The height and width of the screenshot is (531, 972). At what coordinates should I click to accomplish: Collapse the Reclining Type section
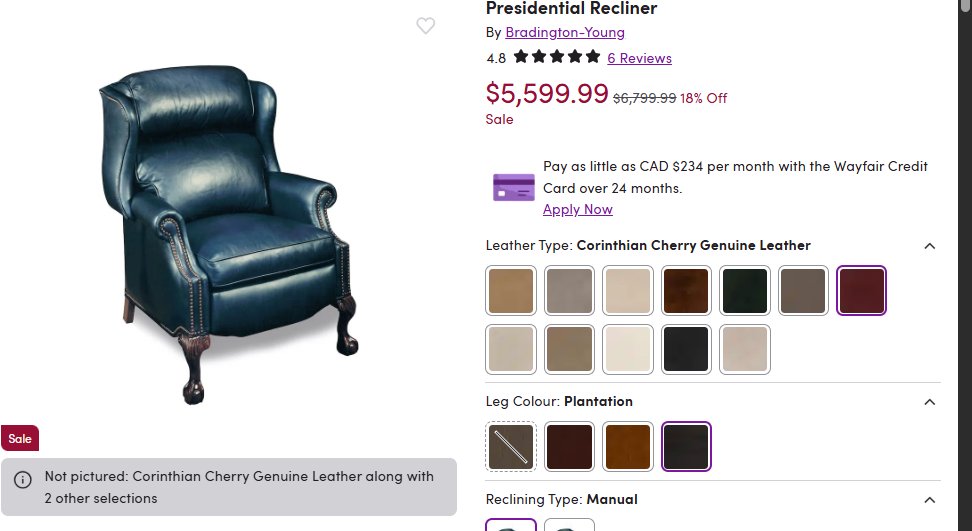click(929, 500)
